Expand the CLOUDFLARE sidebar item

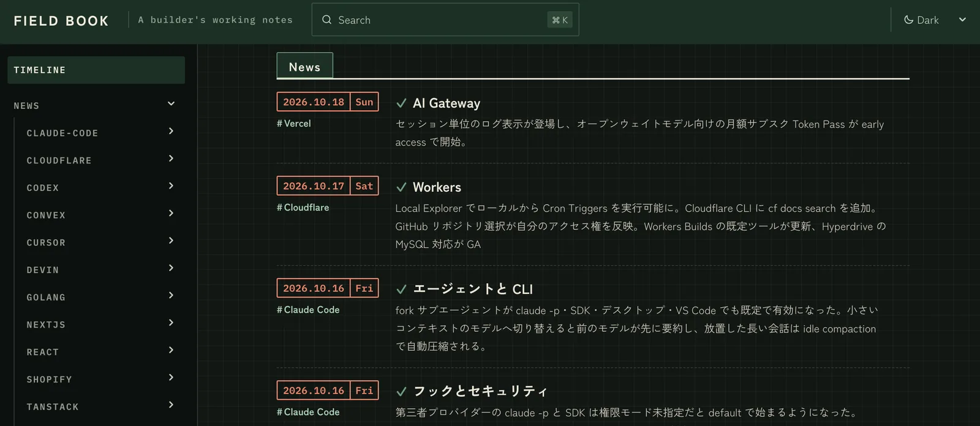pos(171,159)
